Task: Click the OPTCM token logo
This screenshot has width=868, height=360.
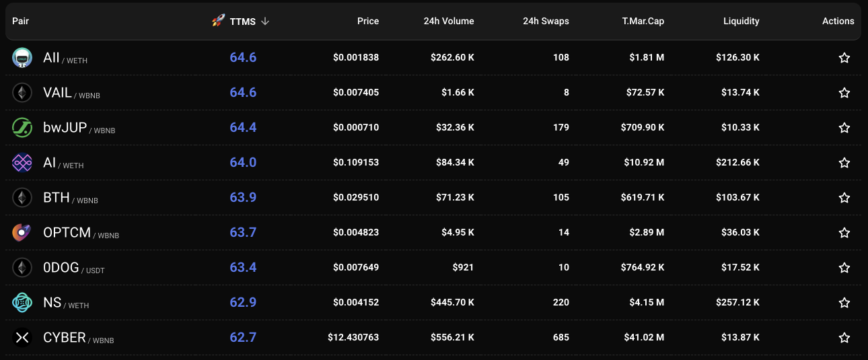Action: pyautogui.click(x=22, y=233)
